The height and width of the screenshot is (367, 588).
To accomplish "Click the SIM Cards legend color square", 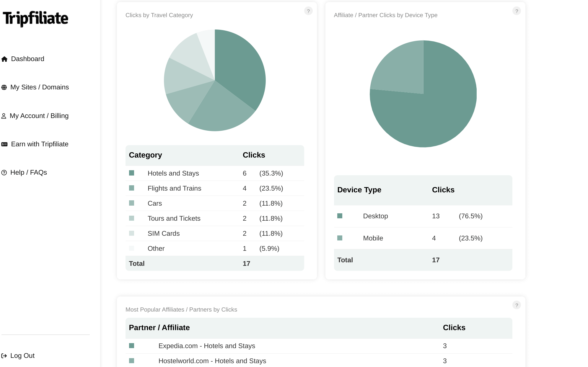I will (x=132, y=233).
